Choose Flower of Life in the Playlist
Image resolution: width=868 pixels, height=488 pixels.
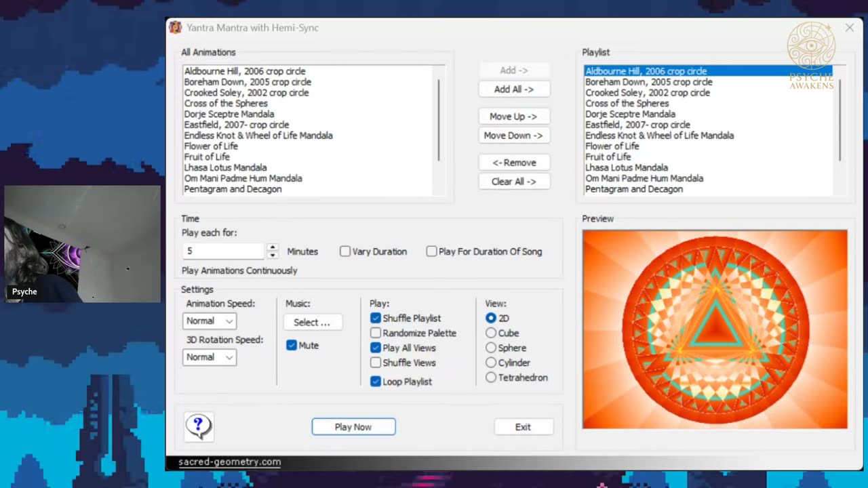[x=612, y=146]
